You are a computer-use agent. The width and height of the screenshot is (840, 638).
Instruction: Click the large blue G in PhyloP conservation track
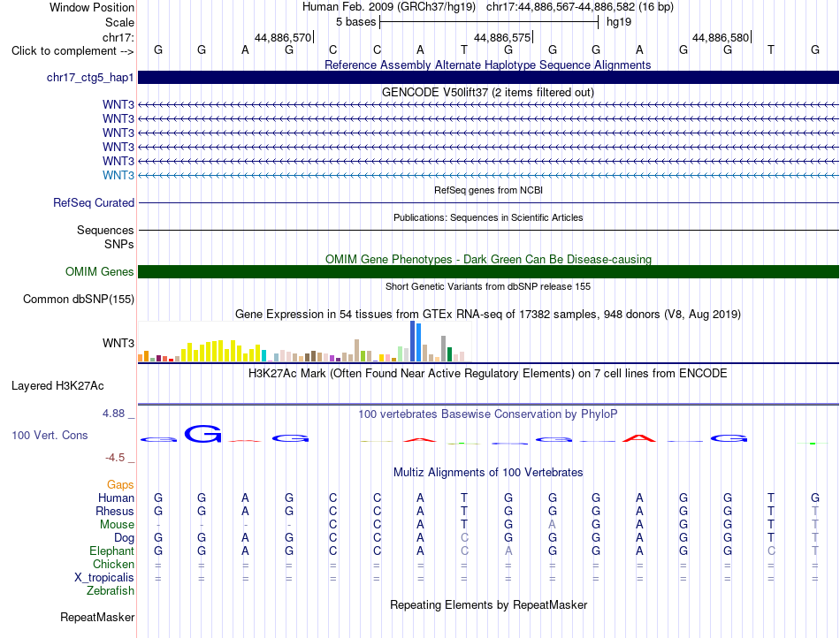pyautogui.click(x=202, y=434)
